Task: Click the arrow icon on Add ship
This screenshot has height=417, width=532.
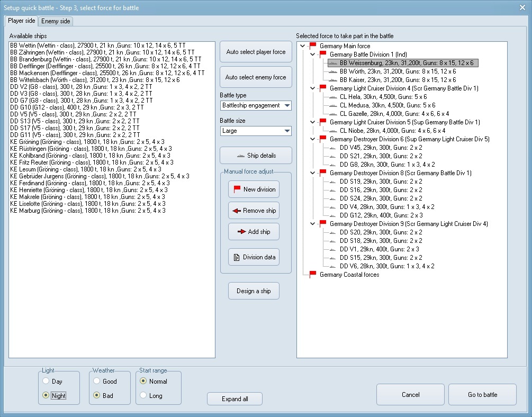Action: click(240, 232)
